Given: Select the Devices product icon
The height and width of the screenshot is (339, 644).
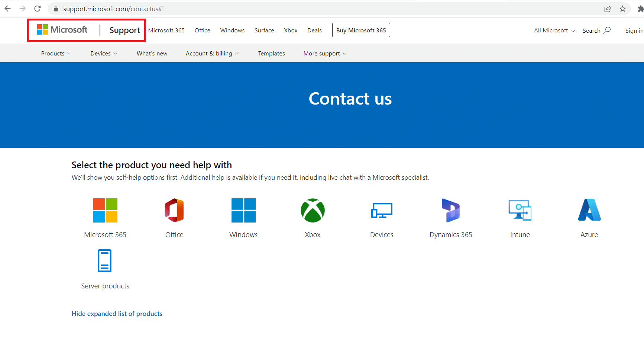Looking at the screenshot, I should point(382,210).
